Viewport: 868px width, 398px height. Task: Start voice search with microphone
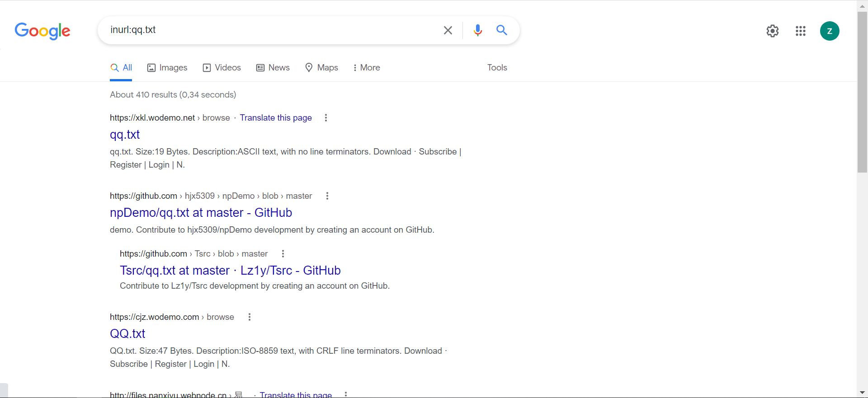pyautogui.click(x=477, y=30)
